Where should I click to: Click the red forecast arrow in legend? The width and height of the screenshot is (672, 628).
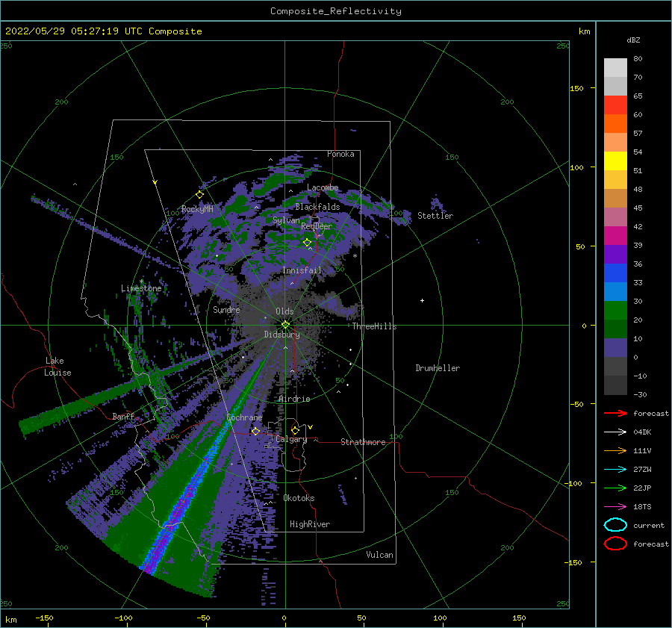(x=615, y=413)
